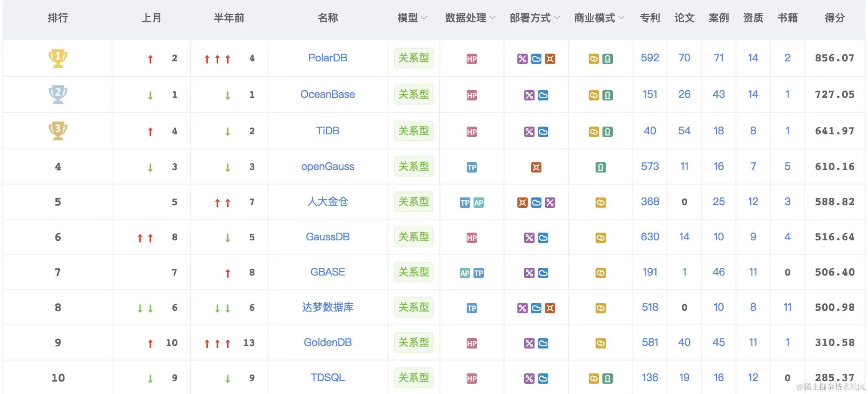
Task: Open the PolarDB database link
Action: (x=328, y=58)
